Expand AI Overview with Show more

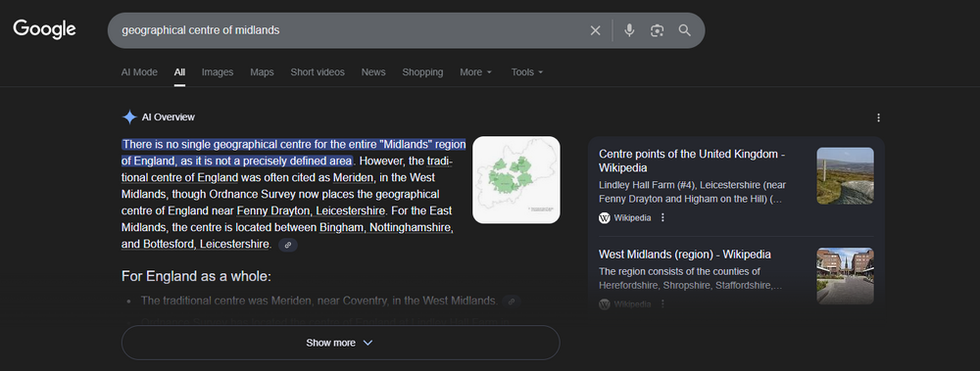click(x=340, y=343)
